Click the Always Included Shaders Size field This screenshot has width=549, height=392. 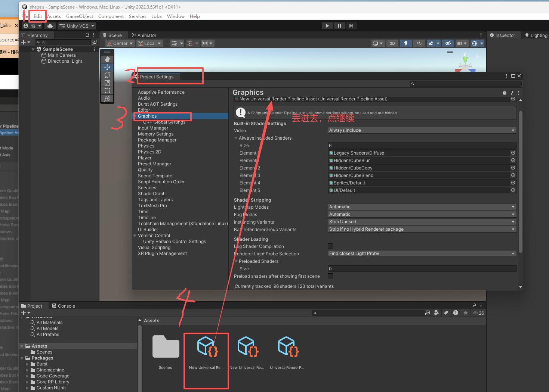pyautogui.click(x=422, y=146)
